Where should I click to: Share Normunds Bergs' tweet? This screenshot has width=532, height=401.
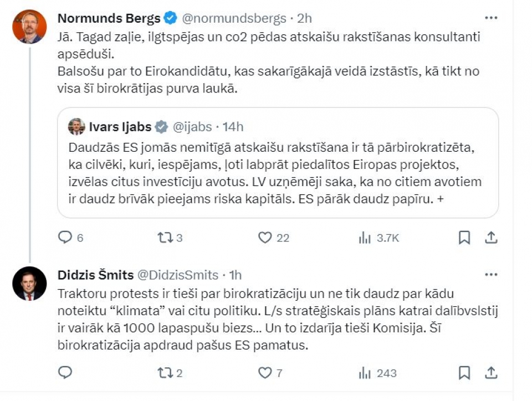[x=491, y=238]
